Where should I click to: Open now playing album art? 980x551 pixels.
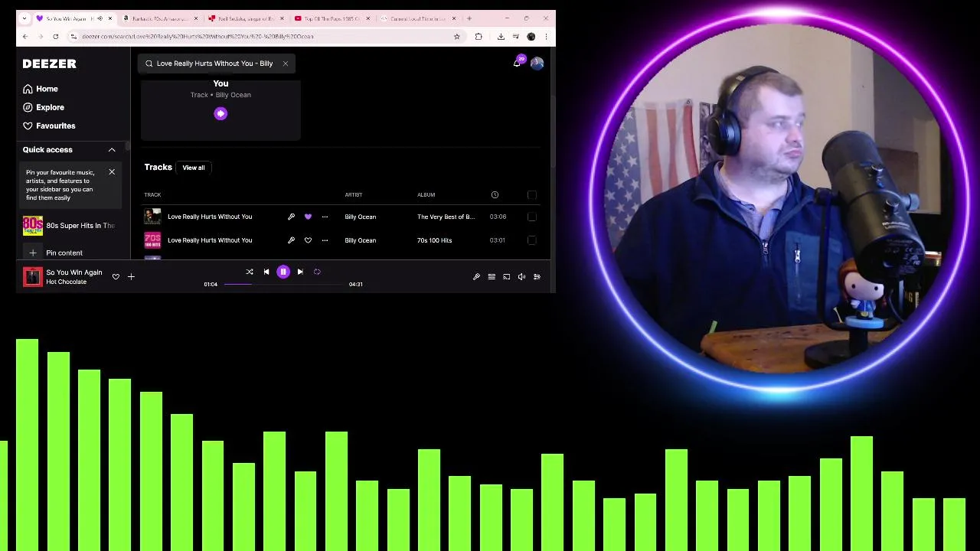point(32,277)
